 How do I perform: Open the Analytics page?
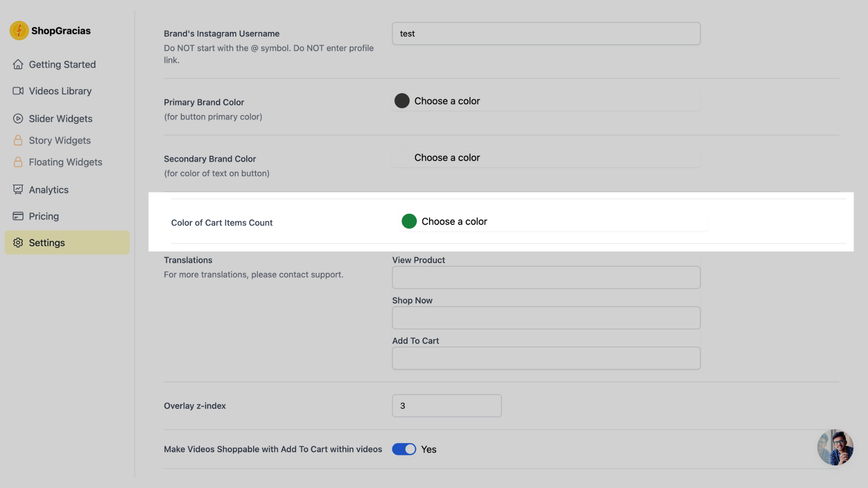pos(49,190)
